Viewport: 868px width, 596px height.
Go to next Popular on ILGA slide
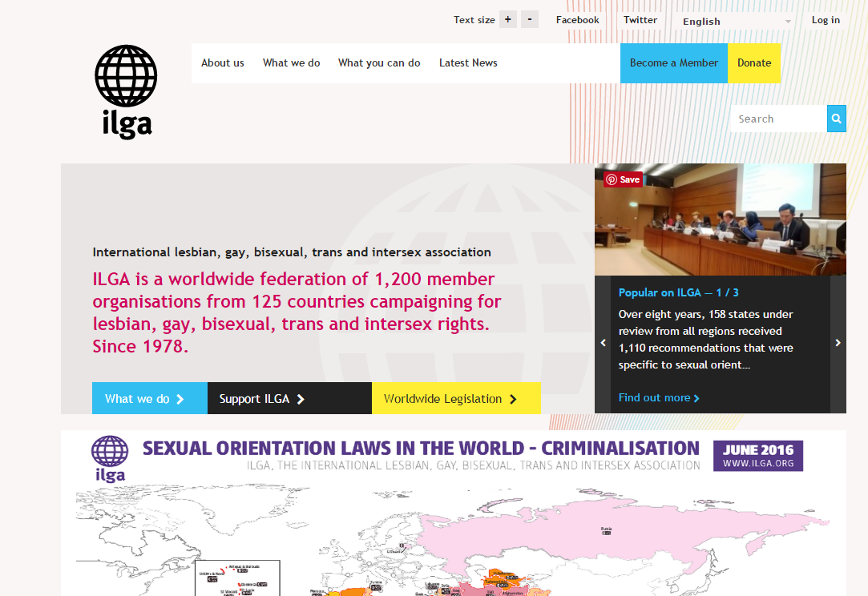click(x=838, y=343)
